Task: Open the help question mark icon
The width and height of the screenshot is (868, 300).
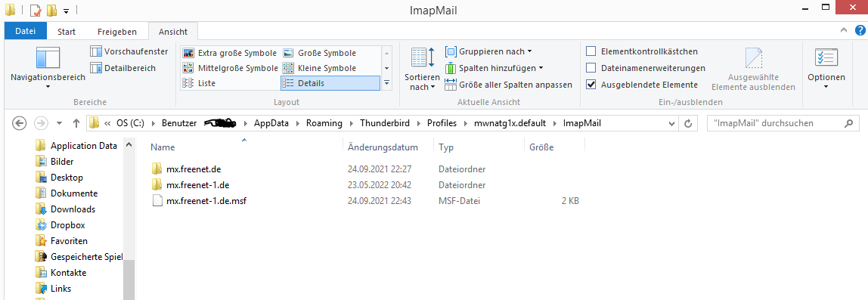Action: pyautogui.click(x=860, y=30)
